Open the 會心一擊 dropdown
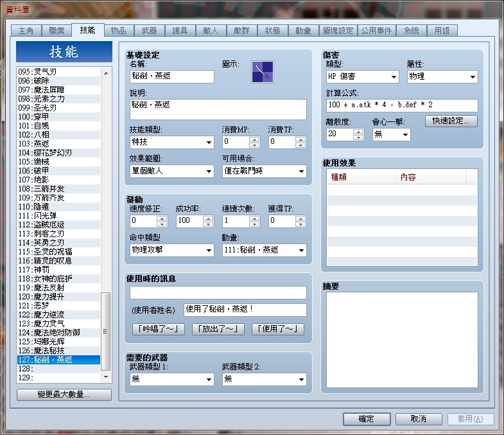The image size is (504, 435). 392,134
